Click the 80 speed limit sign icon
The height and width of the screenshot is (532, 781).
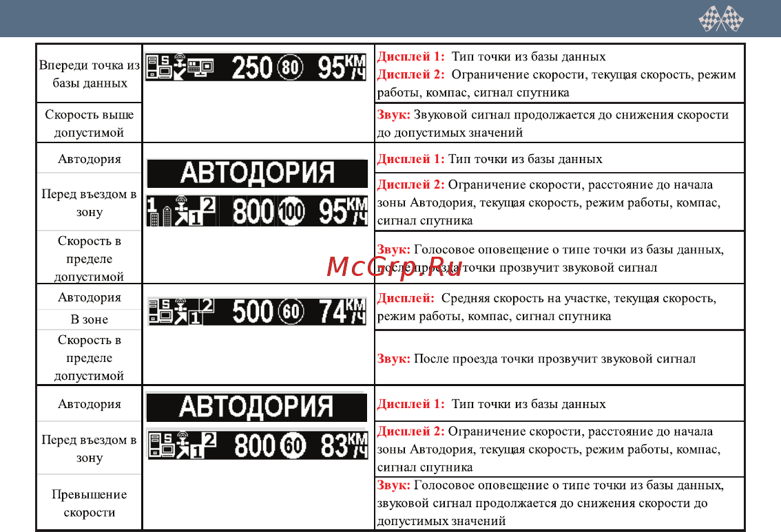(290, 67)
